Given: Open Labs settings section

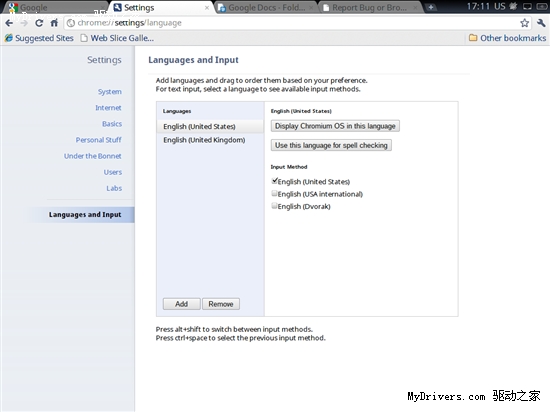Looking at the screenshot, I should pos(114,188).
